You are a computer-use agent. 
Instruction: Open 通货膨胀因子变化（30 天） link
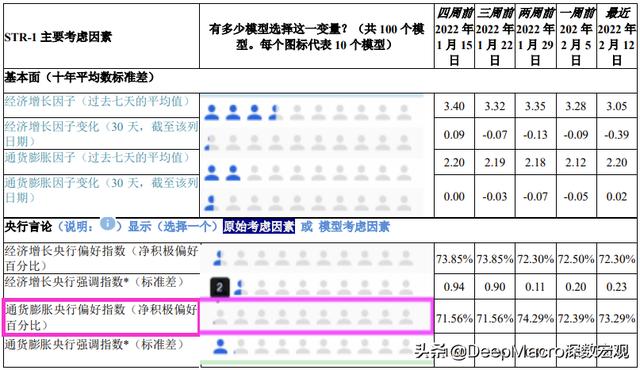(101, 190)
